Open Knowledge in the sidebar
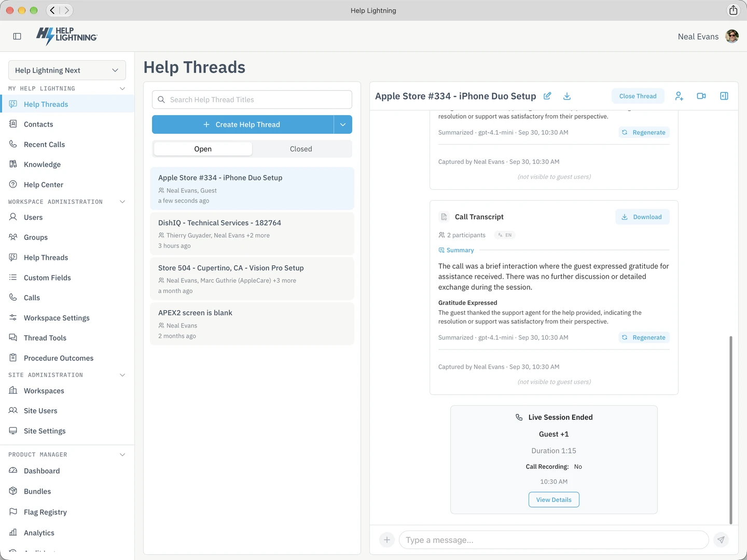The width and height of the screenshot is (747, 560). (x=67, y=164)
